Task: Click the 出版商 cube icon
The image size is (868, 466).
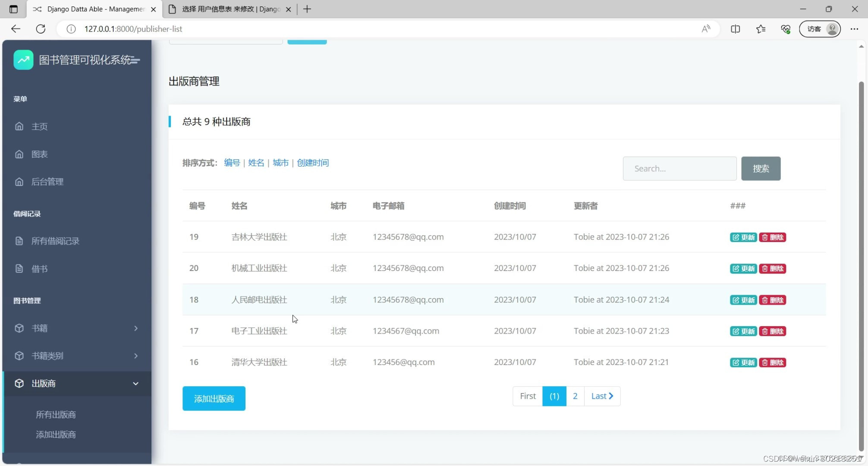Action: [x=19, y=383]
